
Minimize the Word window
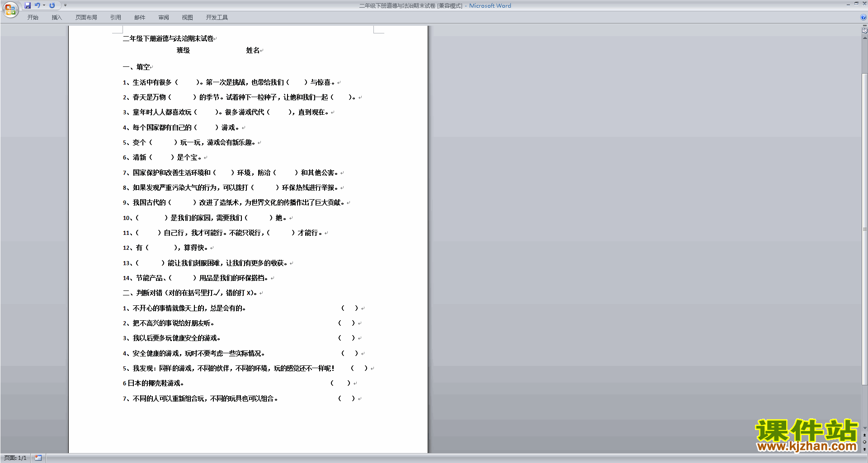click(x=848, y=4)
